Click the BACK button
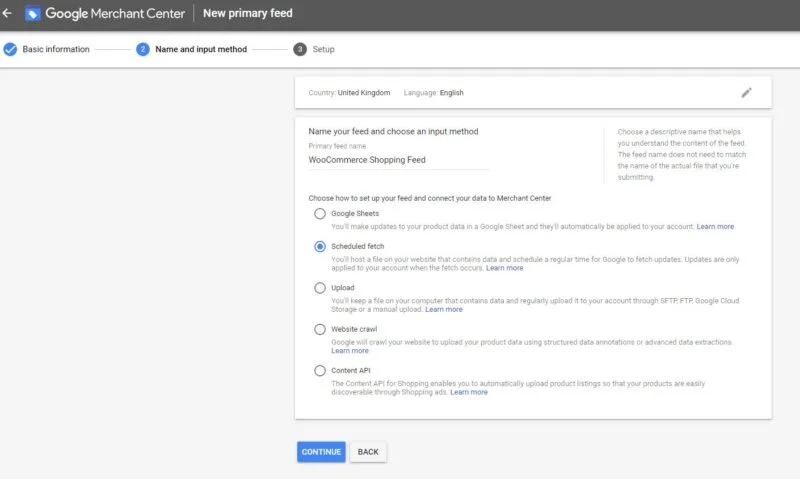 click(368, 452)
